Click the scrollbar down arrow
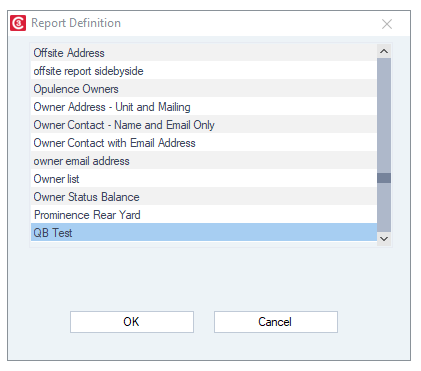Viewport: 421px width, 371px height. point(384,239)
